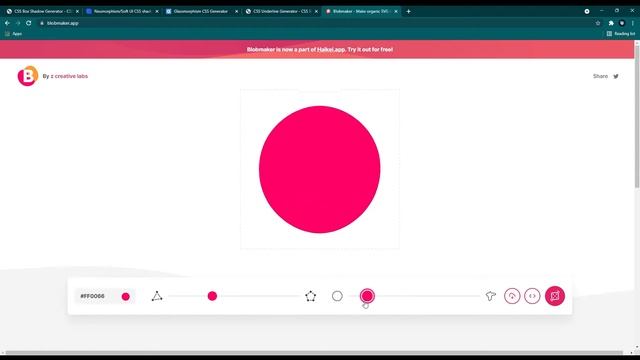
Task: Click the complexity slider handle
Action: click(212, 296)
